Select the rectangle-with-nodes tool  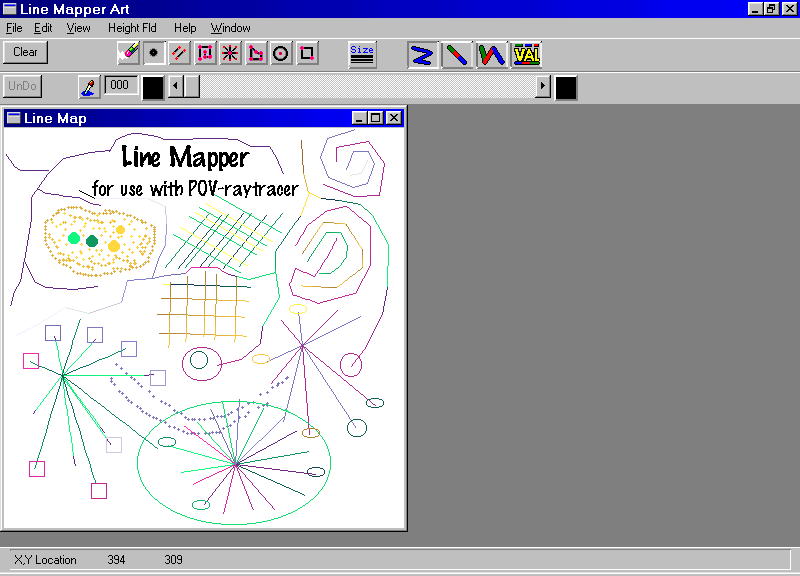click(x=205, y=53)
